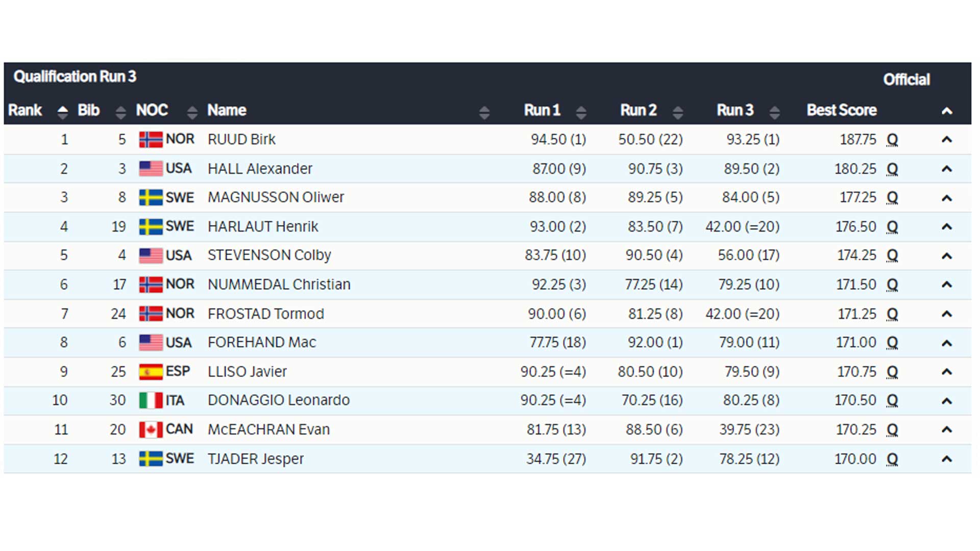Expand details for RUUD Birk row
Image resolution: width=980 pixels, height=551 pixels.
click(947, 139)
